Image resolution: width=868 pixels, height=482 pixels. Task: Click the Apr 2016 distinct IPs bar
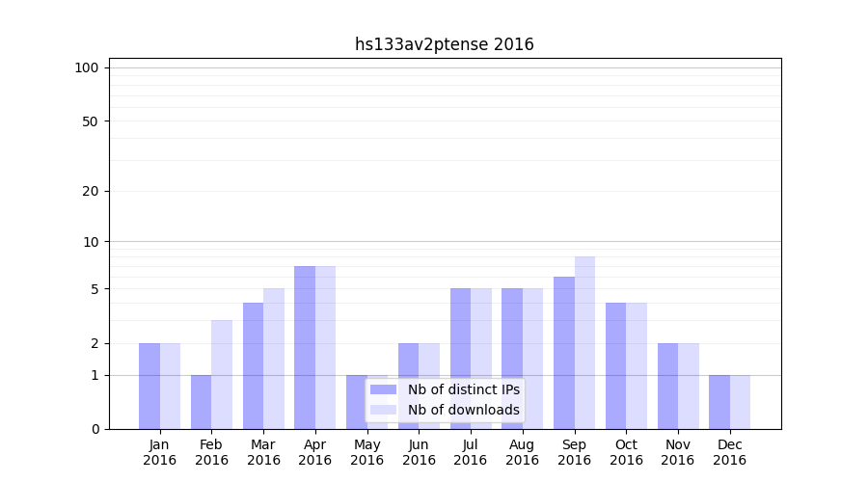click(305, 347)
